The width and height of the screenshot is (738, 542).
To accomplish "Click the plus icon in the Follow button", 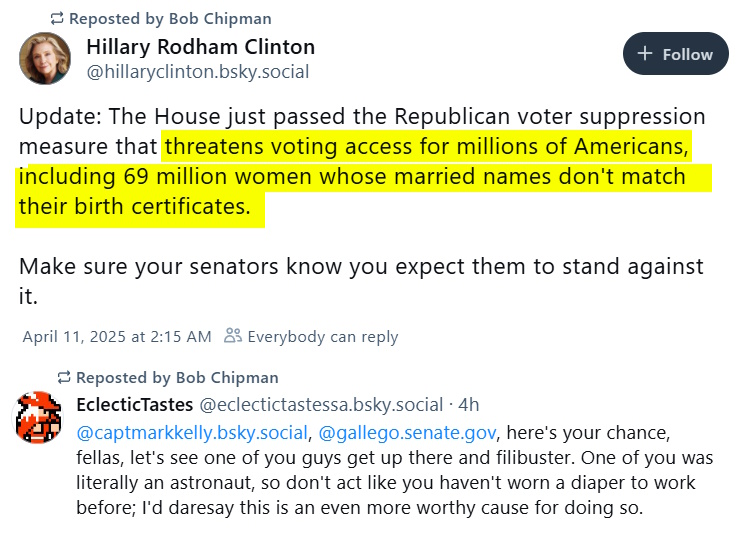I will pyautogui.click(x=645, y=54).
